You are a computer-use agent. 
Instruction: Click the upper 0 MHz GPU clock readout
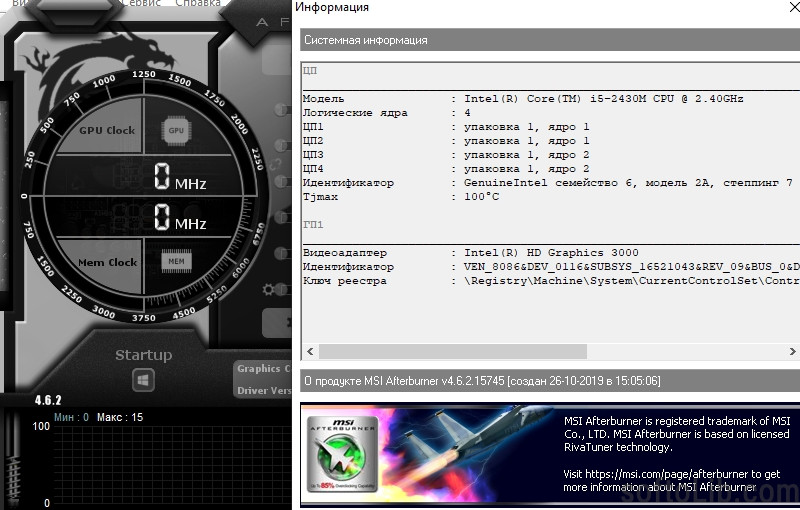point(180,176)
